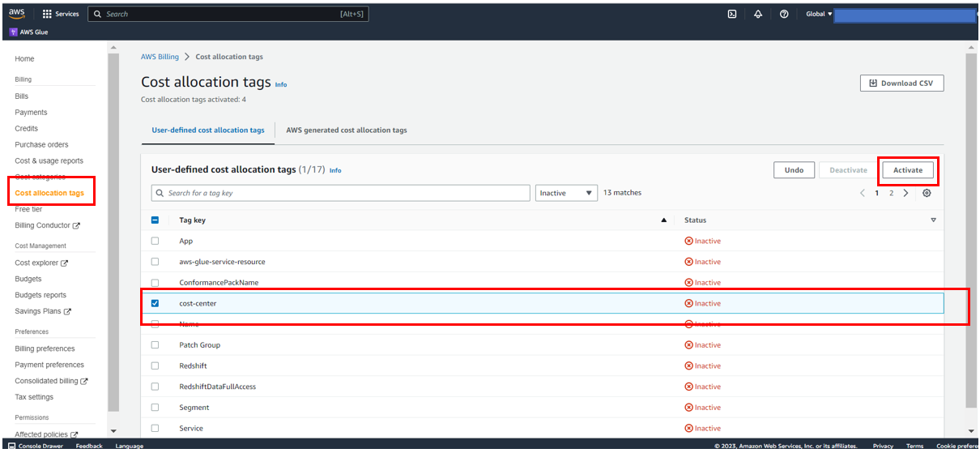Open Budgets reports in sidebar
The height and width of the screenshot is (453, 980).
point(40,295)
